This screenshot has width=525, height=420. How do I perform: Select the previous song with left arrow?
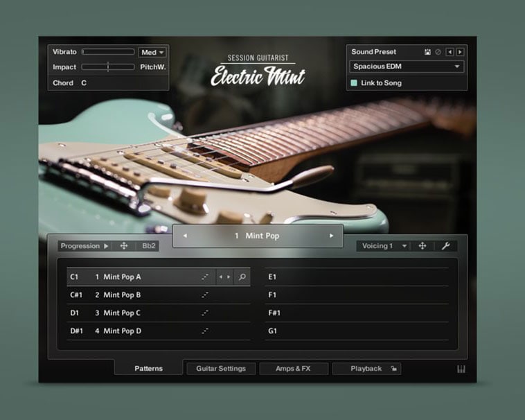[185, 236]
